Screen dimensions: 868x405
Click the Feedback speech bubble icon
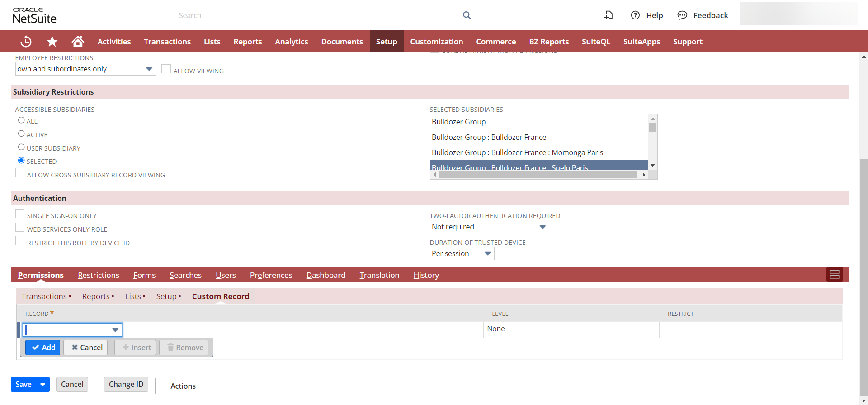point(682,15)
